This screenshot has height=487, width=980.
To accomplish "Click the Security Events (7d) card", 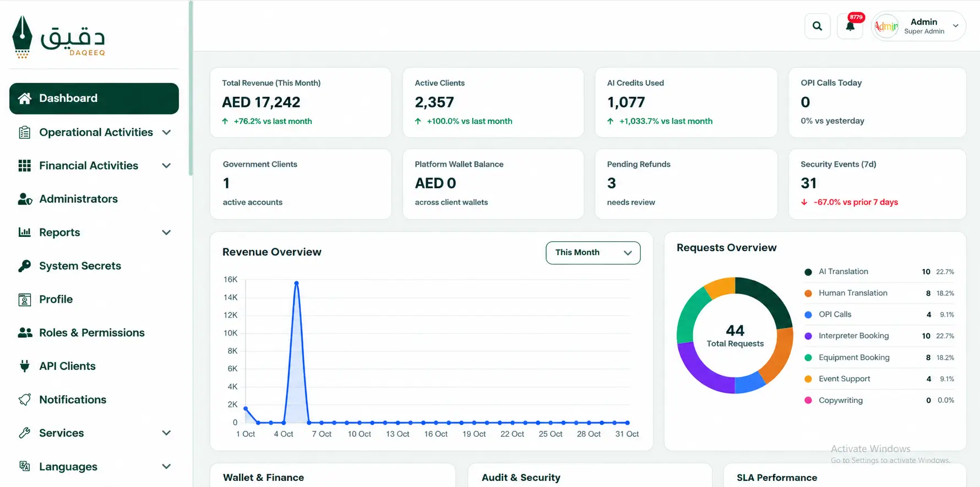I will [x=877, y=184].
